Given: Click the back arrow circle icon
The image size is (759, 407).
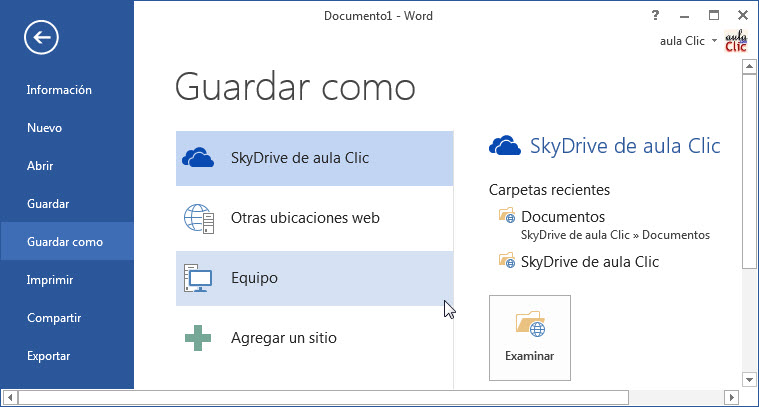Looking at the screenshot, I should pos(42,38).
